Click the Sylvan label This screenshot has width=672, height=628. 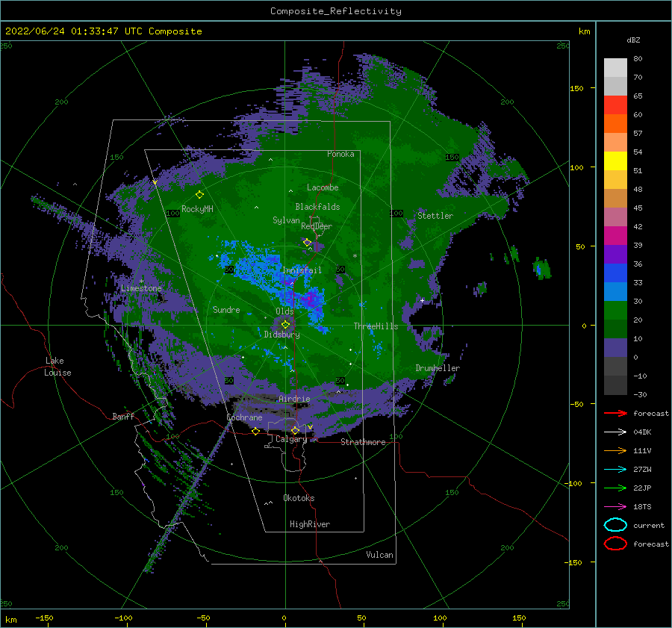pos(286,220)
